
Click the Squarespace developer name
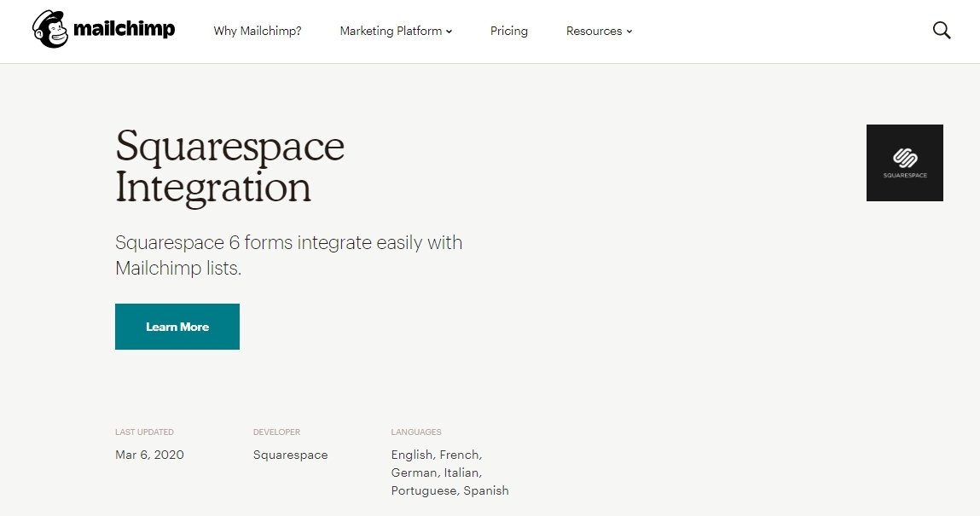291,455
